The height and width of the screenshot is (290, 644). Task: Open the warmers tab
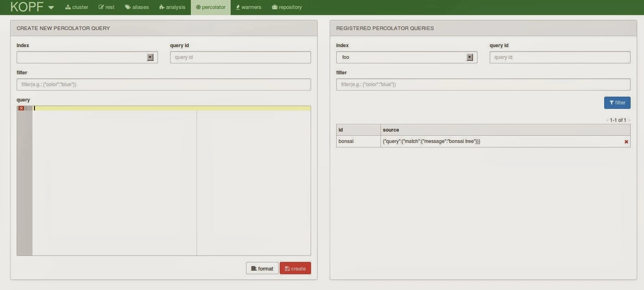249,7
